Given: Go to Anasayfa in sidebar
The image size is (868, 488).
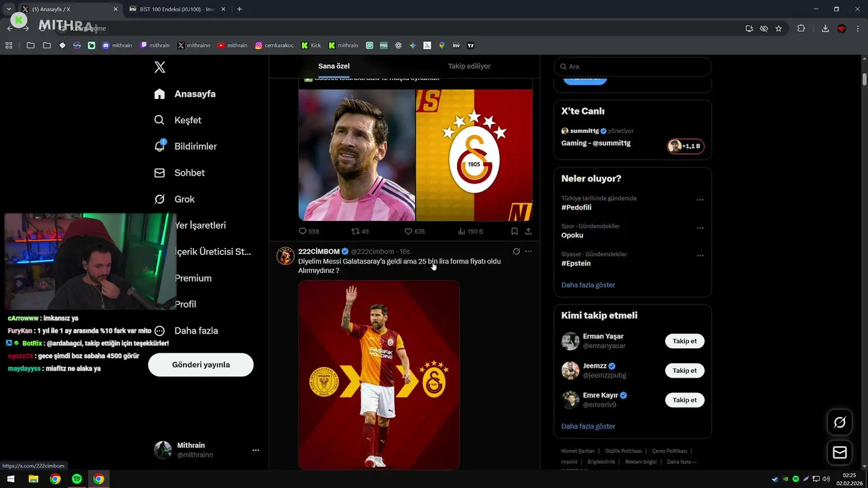Looking at the screenshot, I should click(x=184, y=94).
